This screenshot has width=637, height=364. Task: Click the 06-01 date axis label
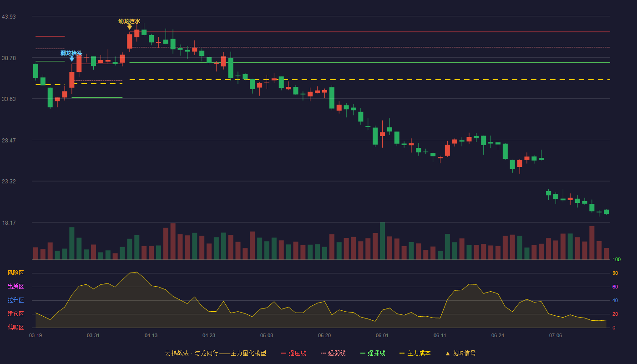pyautogui.click(x=382, y=335)
